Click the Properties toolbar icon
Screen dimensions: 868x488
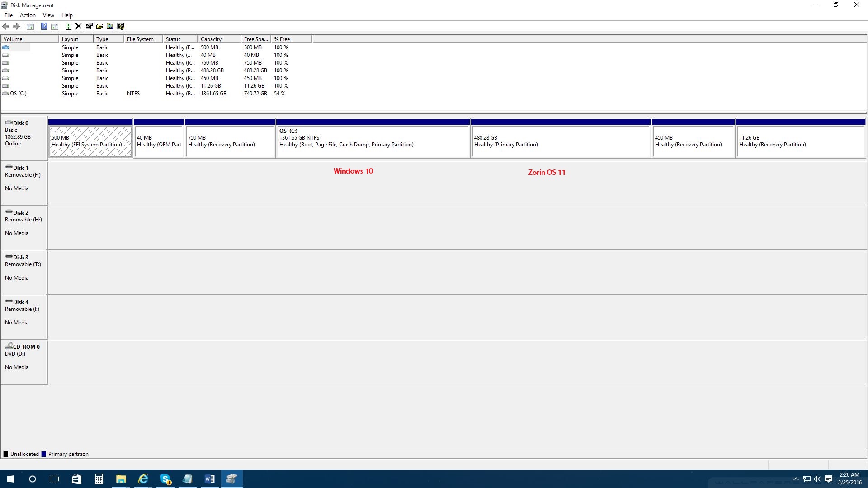pos(89,26)
